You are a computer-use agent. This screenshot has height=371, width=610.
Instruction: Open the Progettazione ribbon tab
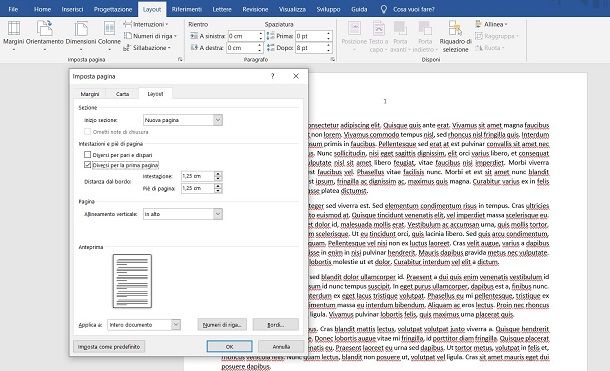(112, 9)
